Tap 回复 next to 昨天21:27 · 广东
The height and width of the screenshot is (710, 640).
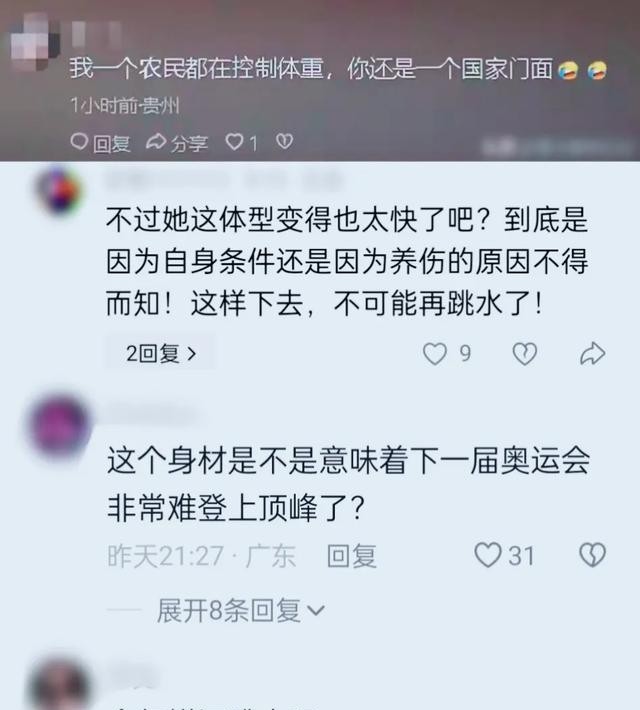[x=352, y=556]
